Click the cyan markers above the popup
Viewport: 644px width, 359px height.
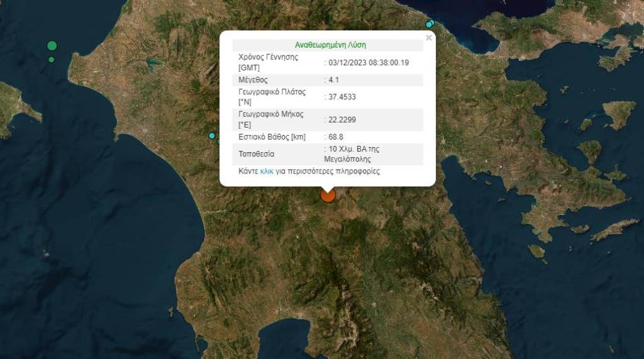(x=430, y=24)
